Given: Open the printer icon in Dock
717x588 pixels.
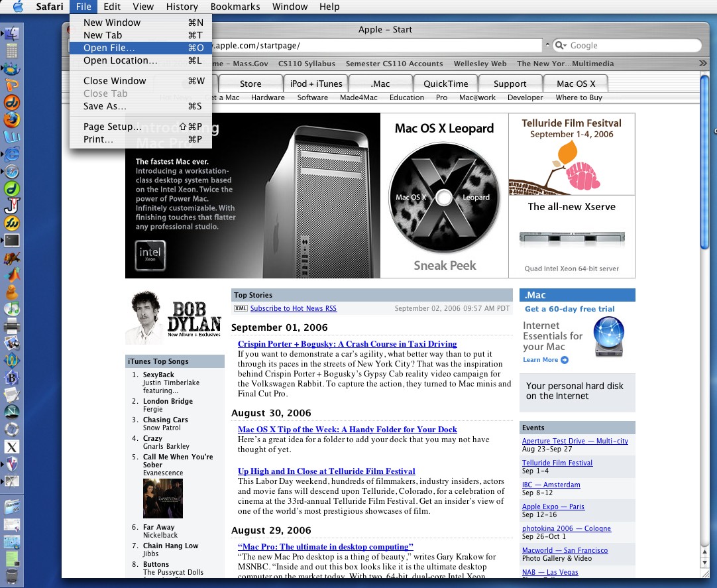Looking at the screenshot, I should [x=11, y=326].
